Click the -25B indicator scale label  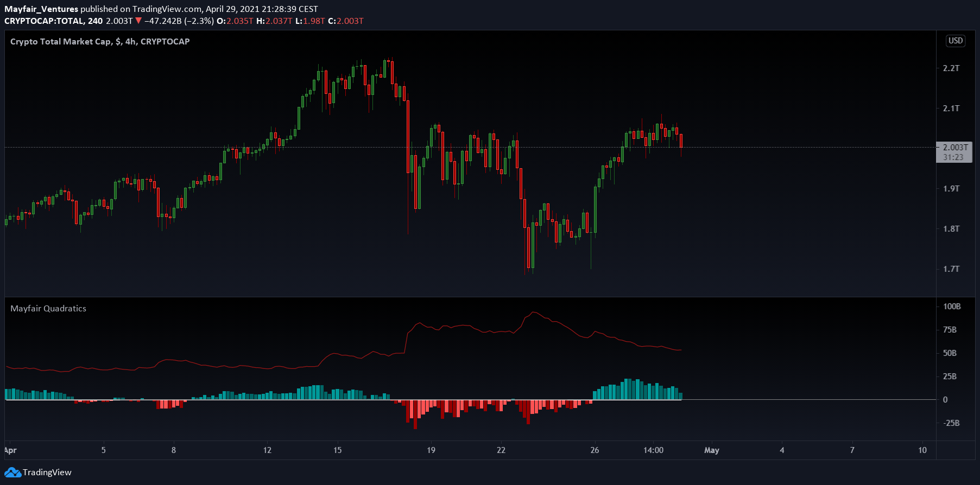[951, 423]
